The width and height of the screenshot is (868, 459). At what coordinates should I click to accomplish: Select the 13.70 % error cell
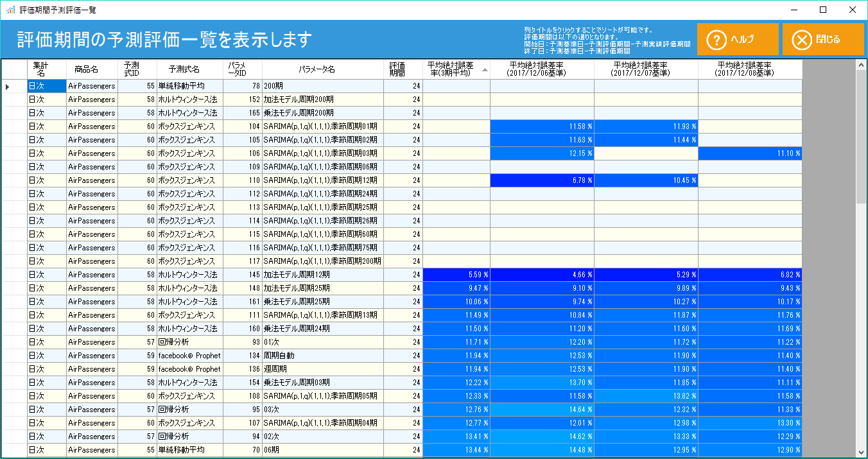pos(542,383)
